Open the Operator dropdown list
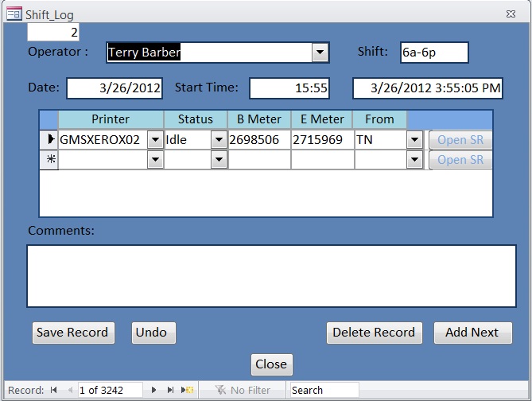 (x=320, y=53)
